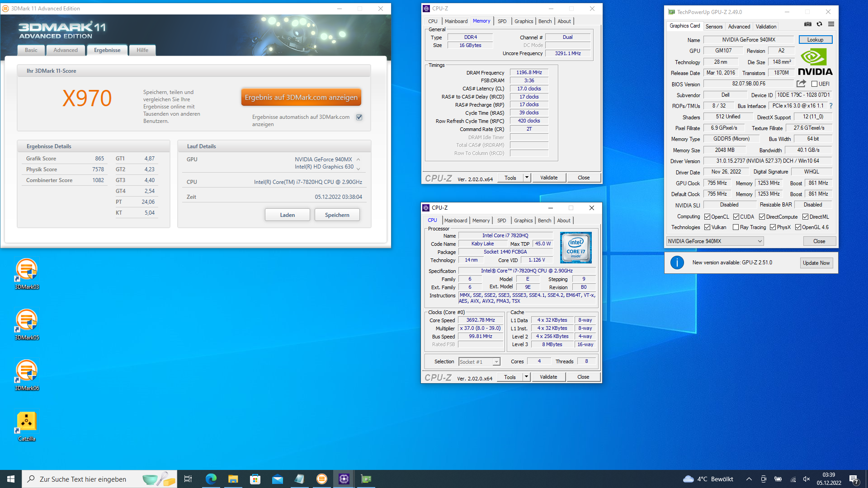Open SPD tab in upper CPU-Z window

point(502,21)
